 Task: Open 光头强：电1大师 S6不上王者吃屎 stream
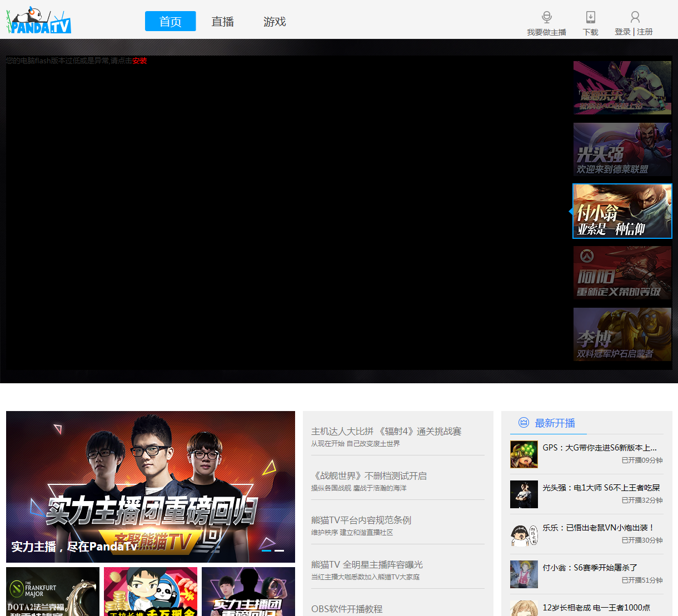coord(601,488)
